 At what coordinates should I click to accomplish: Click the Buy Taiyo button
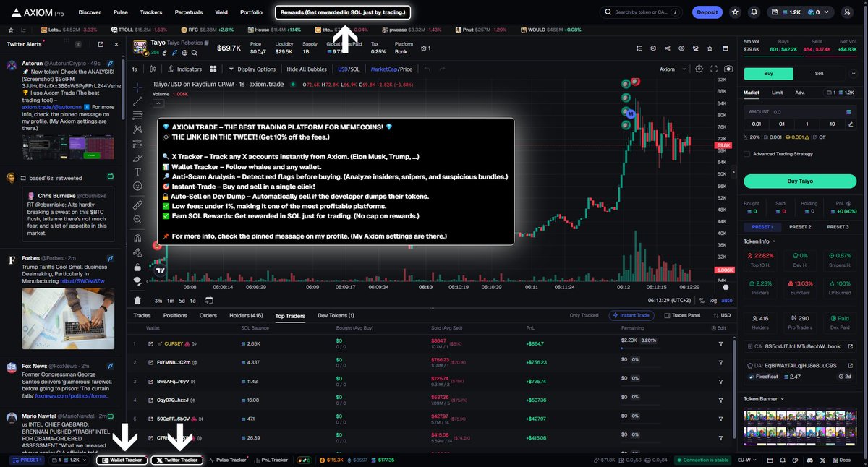pyautogui.click(x=801, y=181)
